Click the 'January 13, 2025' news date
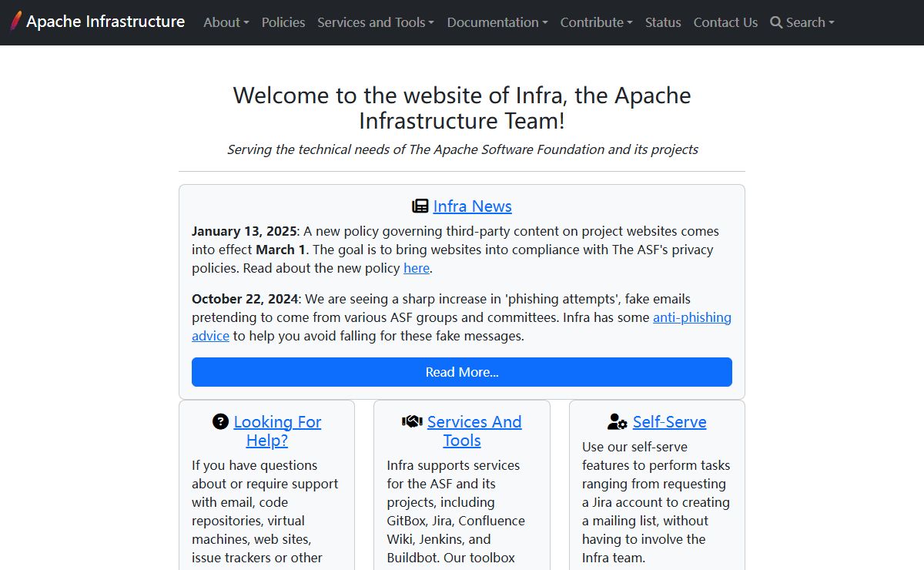 [x=244, y=231]
